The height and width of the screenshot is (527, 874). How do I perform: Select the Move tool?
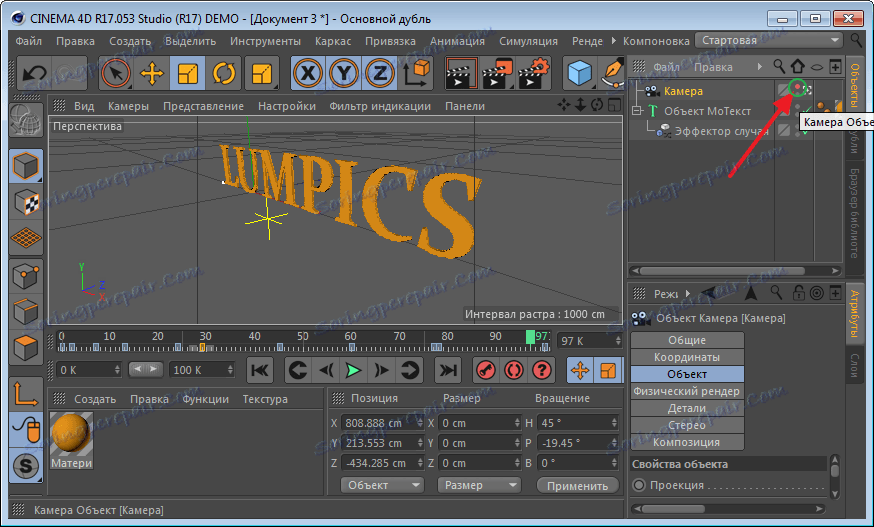[152, 73]
